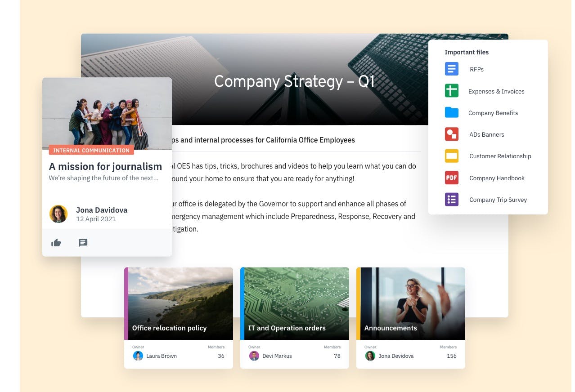The height and width of the screenshot is (392, 575).
Task: Click Laura Brown's owner avatar
Action: (138, 356)
